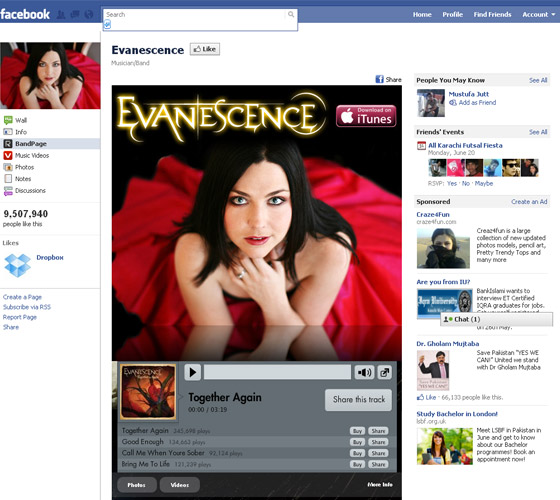560x500 pixels.
Task: Click the Dropbox logo icon
Action: coord(18,265)
